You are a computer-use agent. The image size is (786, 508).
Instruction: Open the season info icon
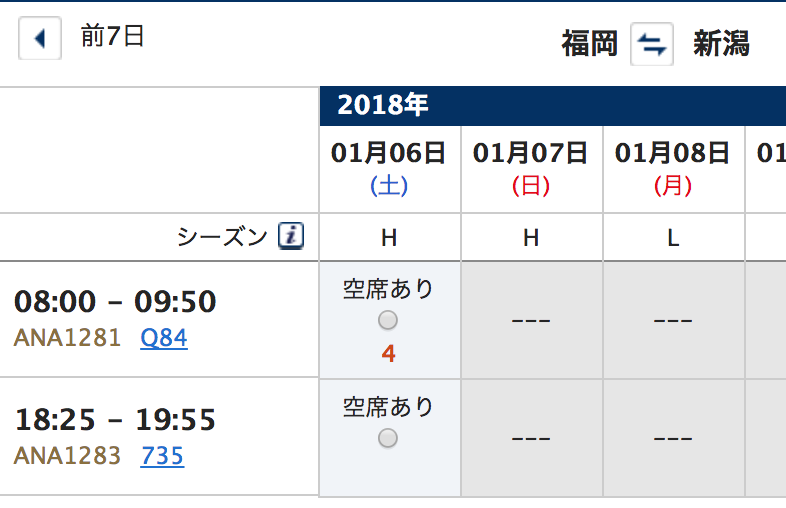coord(291,236)
